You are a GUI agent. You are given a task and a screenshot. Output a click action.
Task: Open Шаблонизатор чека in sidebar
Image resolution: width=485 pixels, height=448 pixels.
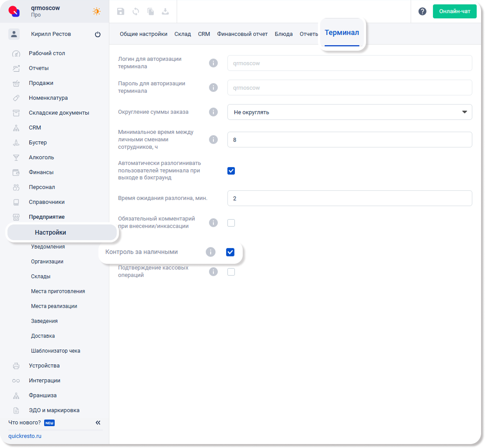(56, 351)
